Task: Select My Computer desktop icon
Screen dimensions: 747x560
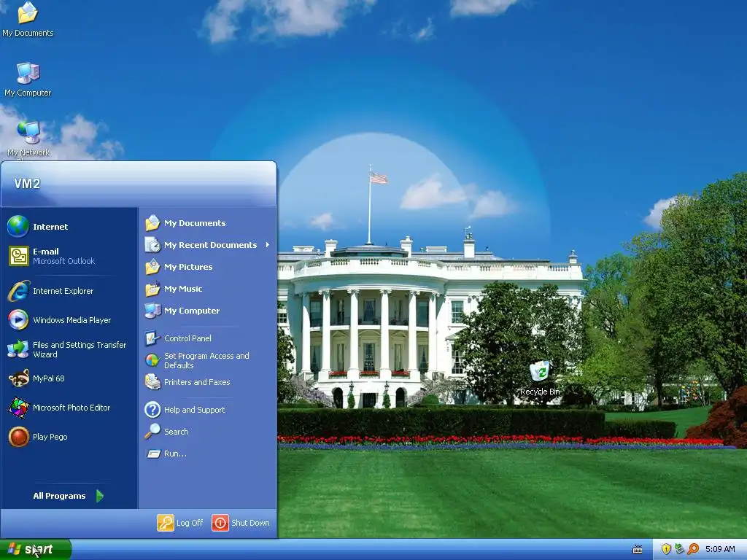Action: pos(28,74)
